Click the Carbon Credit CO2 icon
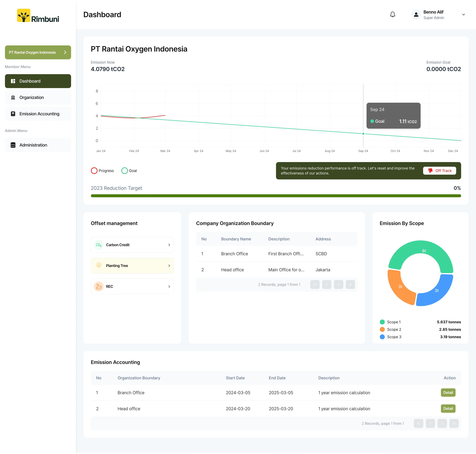The height and width of the screenshot is (454, 476). coord(99,245)
